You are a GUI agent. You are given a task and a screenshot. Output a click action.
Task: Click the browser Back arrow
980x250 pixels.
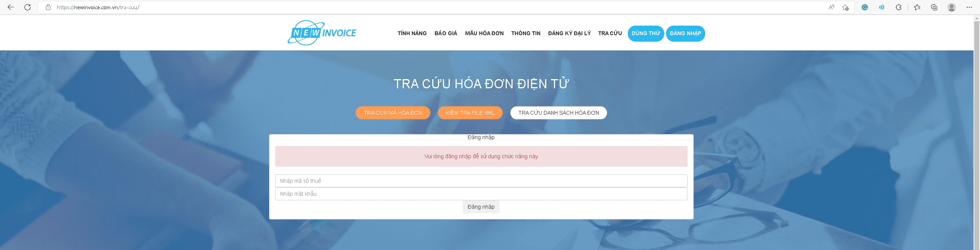11,7
